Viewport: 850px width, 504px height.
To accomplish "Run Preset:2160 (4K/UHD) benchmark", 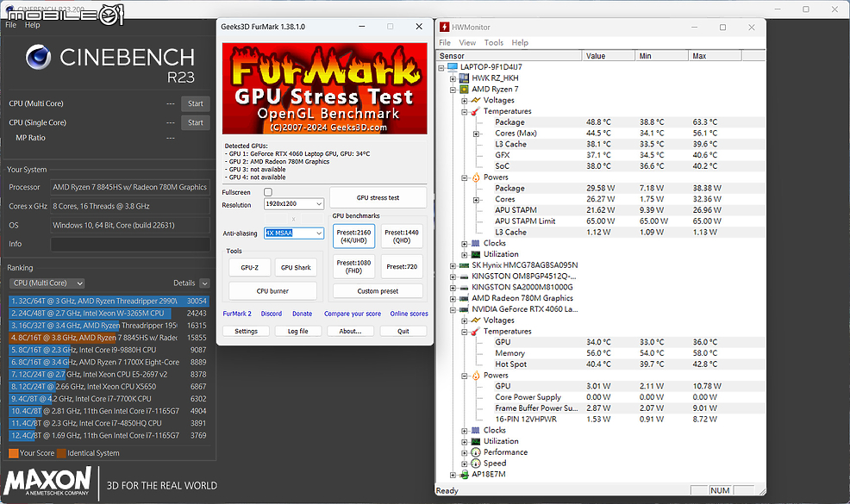I will click(x=353, y=236).
